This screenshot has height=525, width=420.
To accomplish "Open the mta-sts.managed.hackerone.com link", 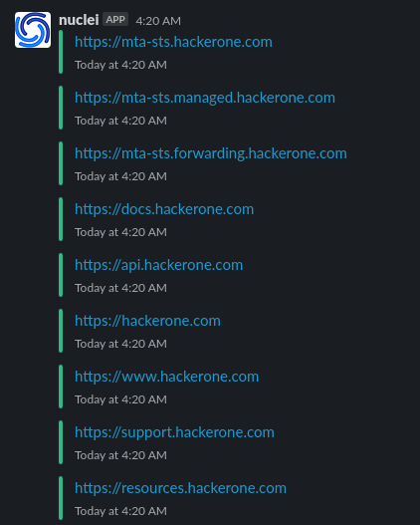I will [x=205, y=98].
